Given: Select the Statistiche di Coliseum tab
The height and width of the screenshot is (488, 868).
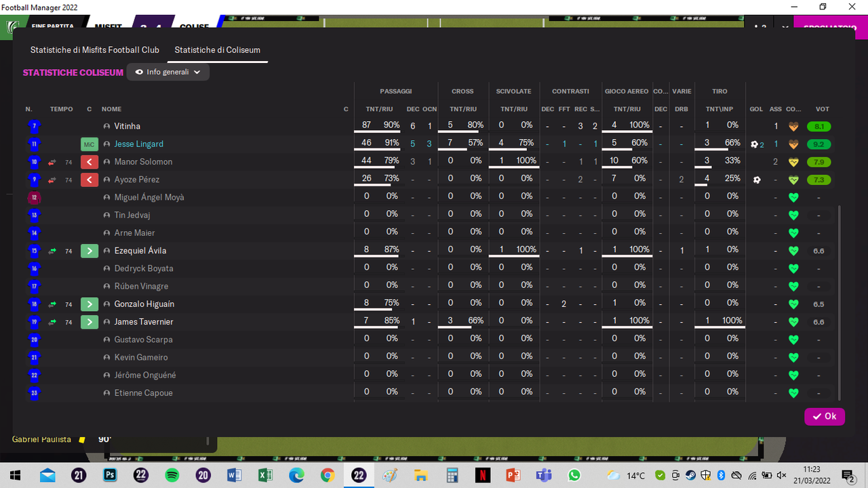Looking at the screenshot, I should [x=218, y=50].
